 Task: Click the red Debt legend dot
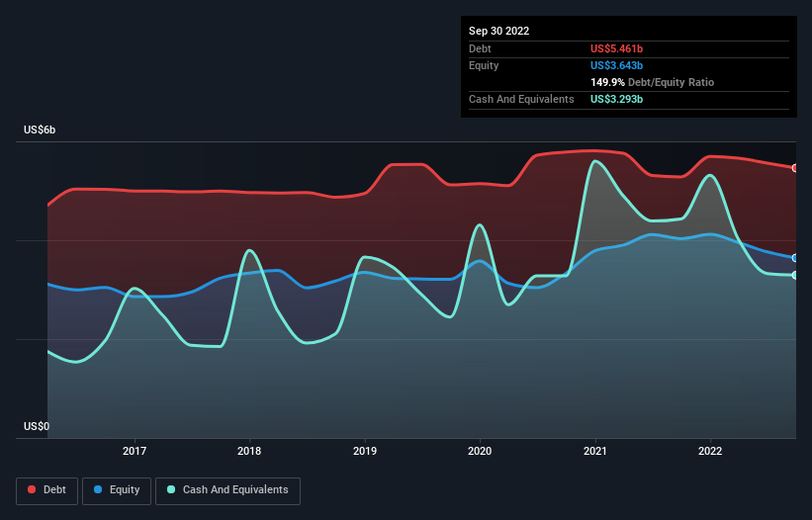pyautogui.click(x=32, y=489)
